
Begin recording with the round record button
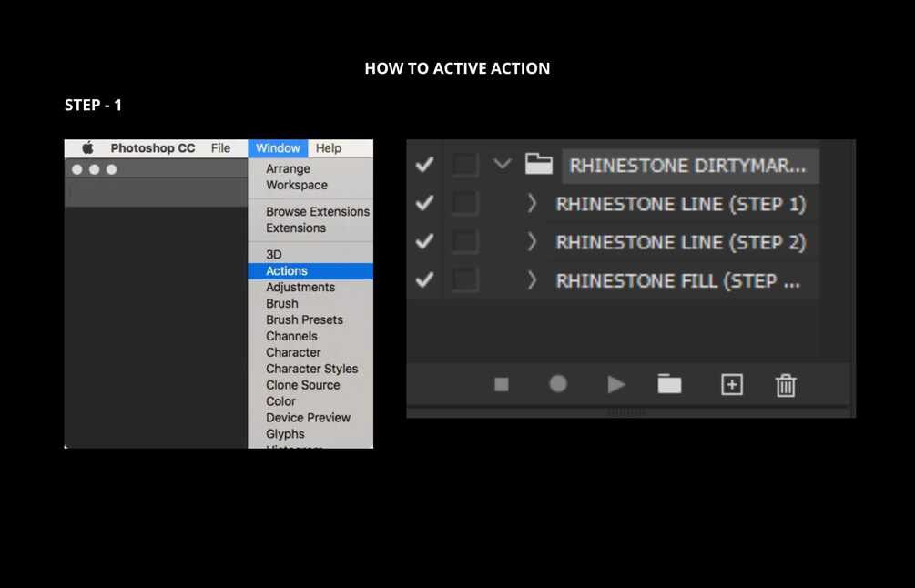[558, 384]
